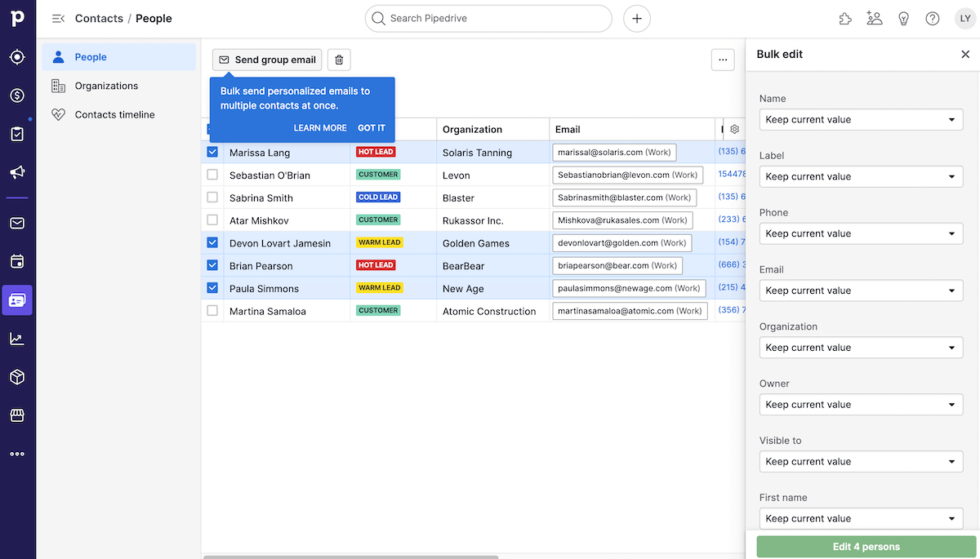Viewport: 980px width, 559px height.
Task: Expand the Visible to dropdown
Action: click(x=861, y=462)
